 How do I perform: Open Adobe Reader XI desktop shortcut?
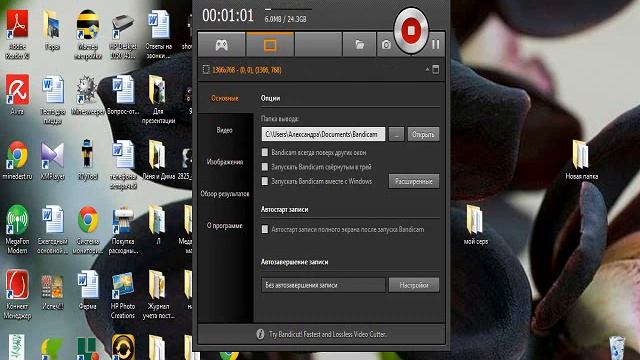pyautogui.click(x=17, y=35)
